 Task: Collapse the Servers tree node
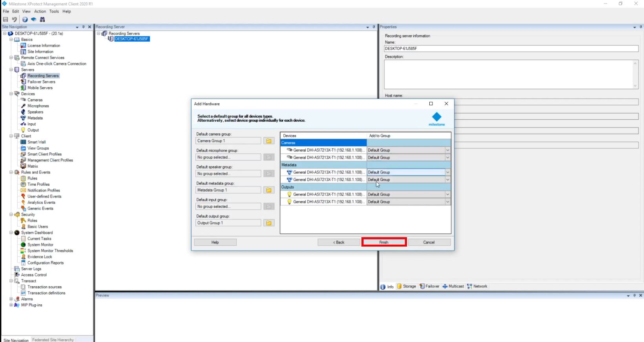pyautogui.click(x=11, y=69)
